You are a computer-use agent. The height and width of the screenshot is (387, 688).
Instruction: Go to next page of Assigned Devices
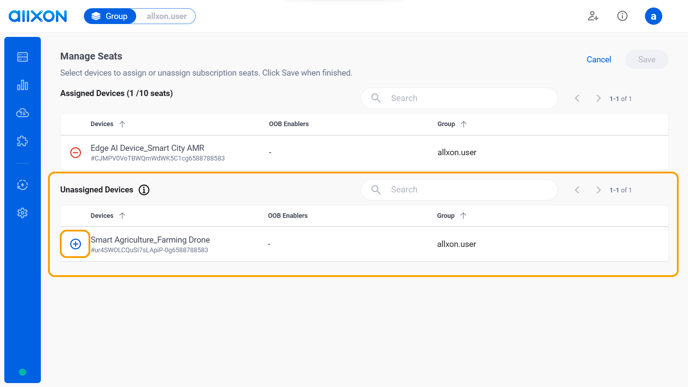point(598,99)
